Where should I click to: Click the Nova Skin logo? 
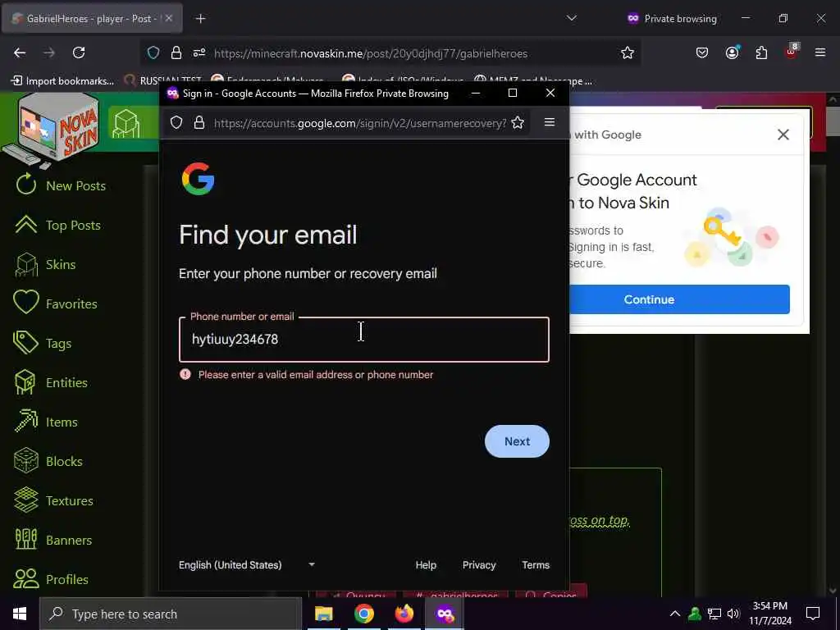coord(52,130)
